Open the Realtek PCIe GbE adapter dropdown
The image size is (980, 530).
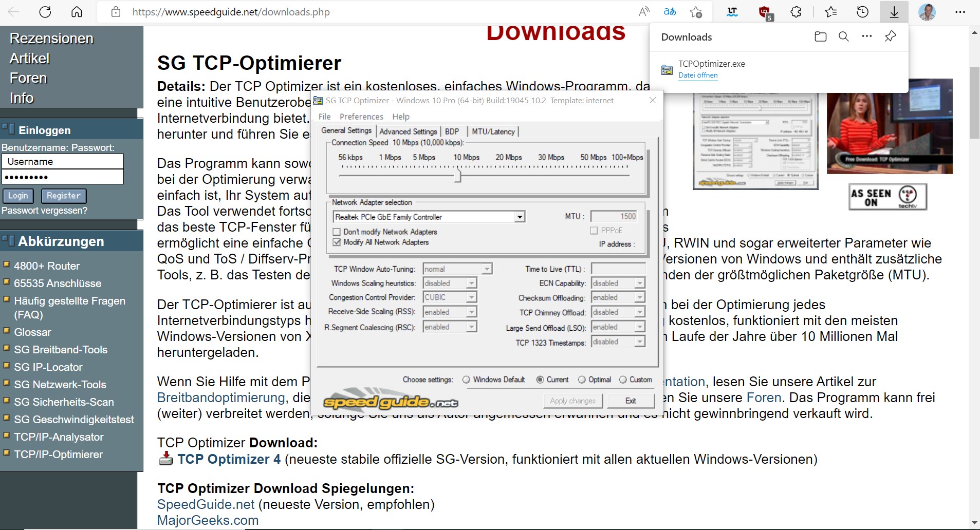[x=520, y=217]
